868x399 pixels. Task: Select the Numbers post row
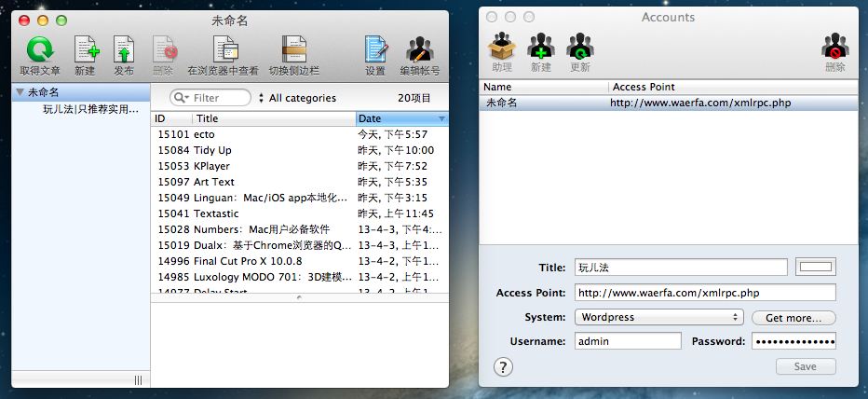click(300, 229)
